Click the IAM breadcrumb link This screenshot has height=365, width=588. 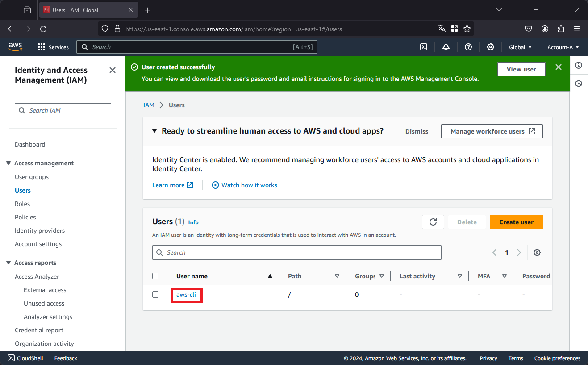[149, 105]
